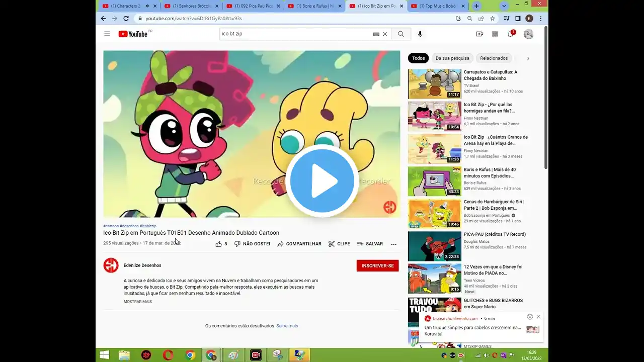The image size is (644, 362).
Task: Open Chrome's three-dot menu
Action: pyautogui.click(x=541, y=18)
